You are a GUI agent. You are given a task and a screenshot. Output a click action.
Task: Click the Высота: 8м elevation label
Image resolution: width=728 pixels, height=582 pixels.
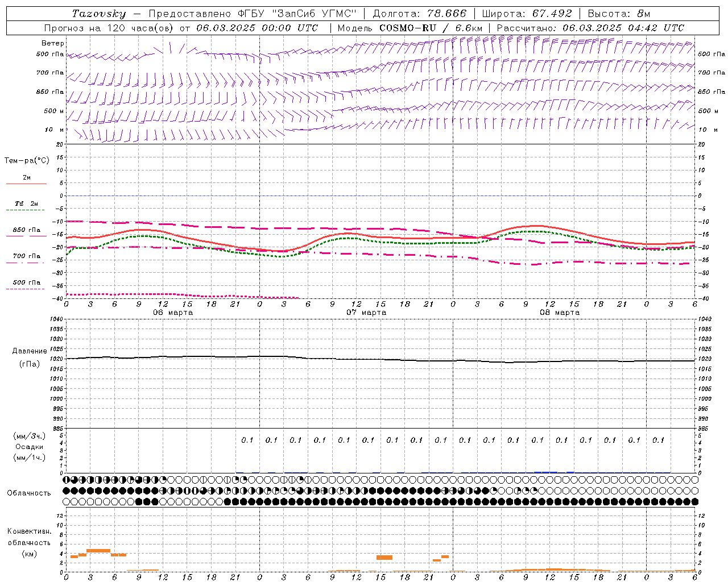(619, 14)
